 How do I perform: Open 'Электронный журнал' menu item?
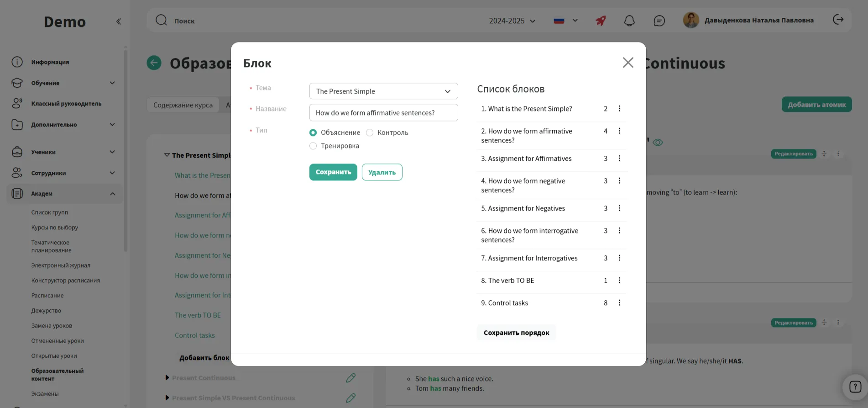coord(61,265)
